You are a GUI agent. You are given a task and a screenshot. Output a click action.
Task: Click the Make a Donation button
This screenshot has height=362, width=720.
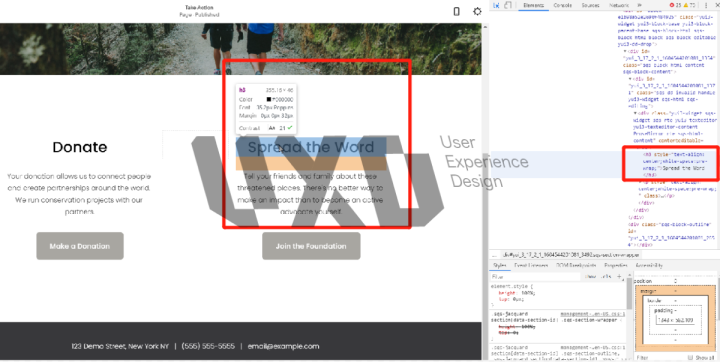80,246
